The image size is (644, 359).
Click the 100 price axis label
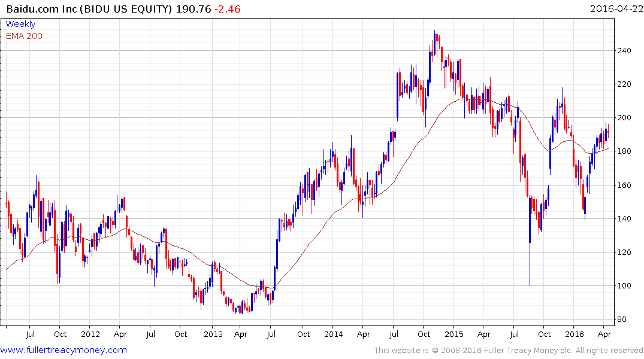pos(624,286)
